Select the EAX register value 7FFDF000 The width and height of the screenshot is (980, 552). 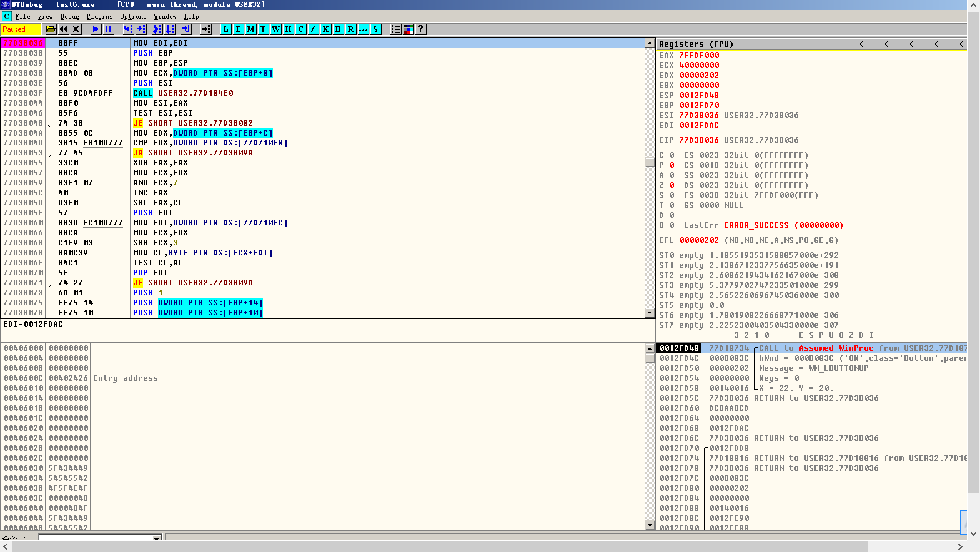[x=699, y=56]
